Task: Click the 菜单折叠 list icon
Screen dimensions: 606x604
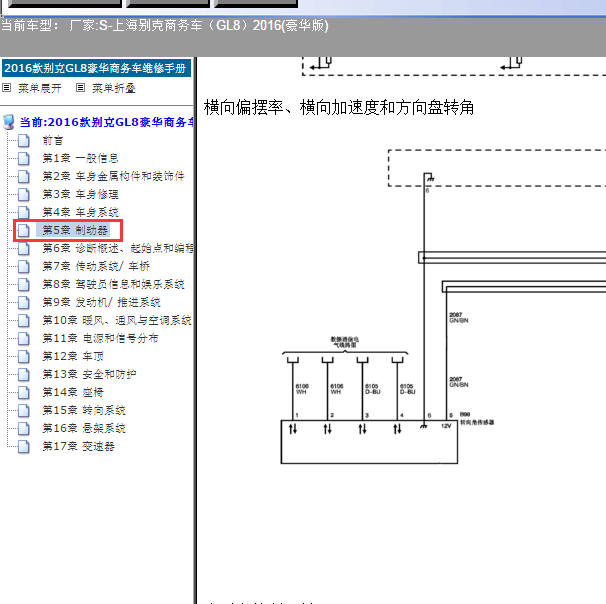Action: click(80, 88)
